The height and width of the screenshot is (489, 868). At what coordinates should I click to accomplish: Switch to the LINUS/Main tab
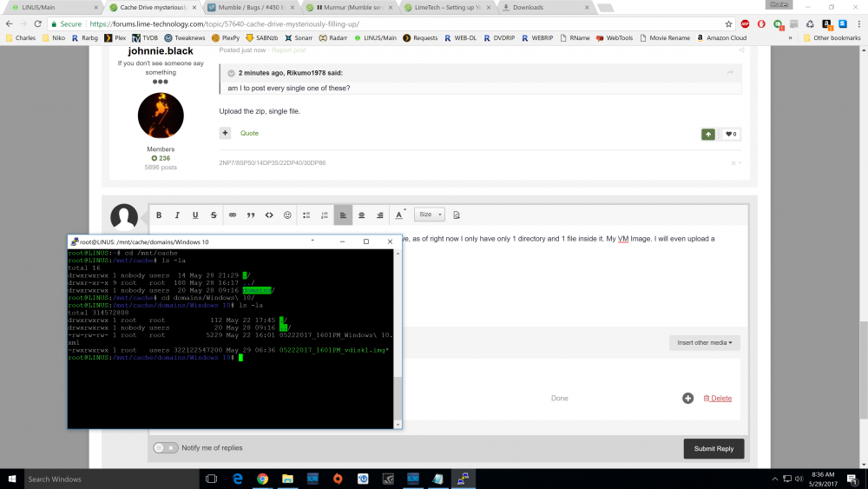pos(51,7)
